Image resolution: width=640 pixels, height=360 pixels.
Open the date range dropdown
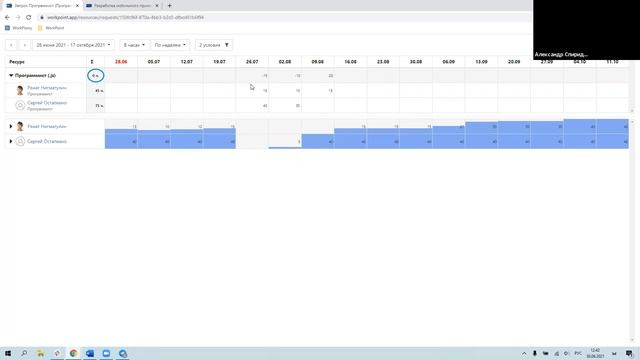(x=73, y=45)
